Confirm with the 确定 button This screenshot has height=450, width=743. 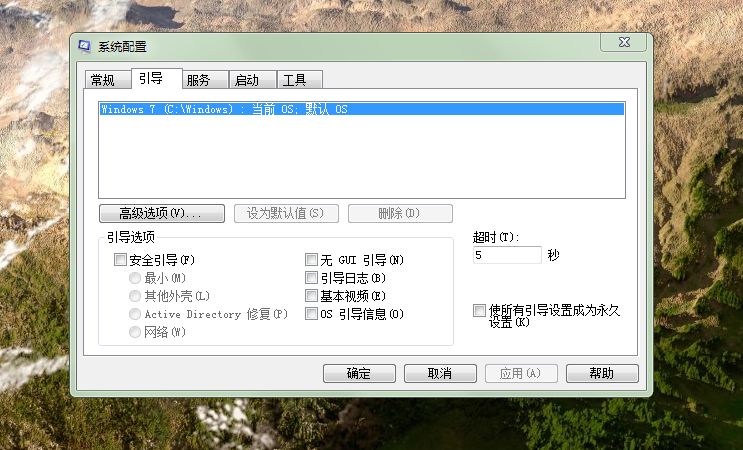click(359, 374)
